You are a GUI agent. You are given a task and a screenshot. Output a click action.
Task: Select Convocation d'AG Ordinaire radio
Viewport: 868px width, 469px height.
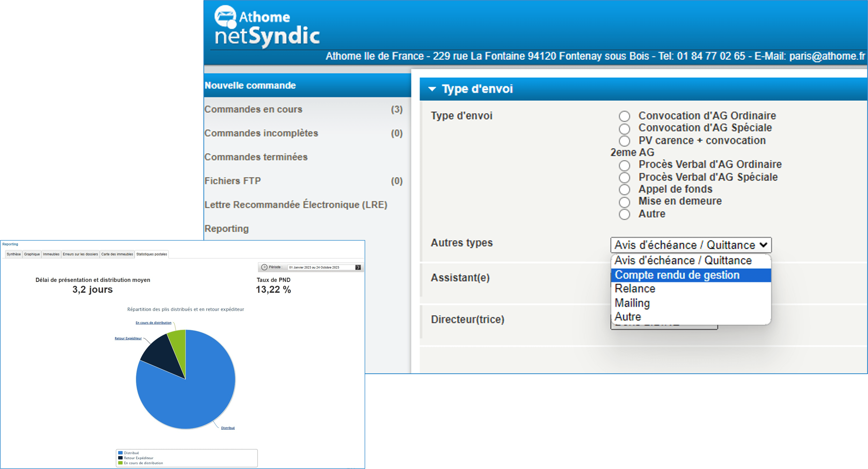(624, 116)
